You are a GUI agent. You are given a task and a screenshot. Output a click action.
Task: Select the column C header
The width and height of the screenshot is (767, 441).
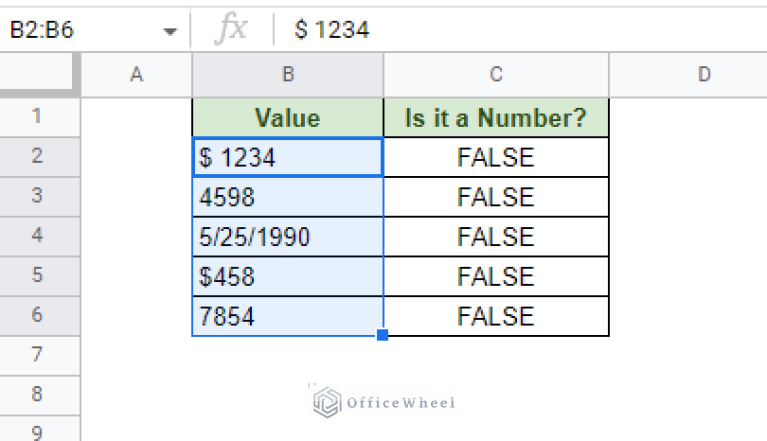(x=496, y=75)
